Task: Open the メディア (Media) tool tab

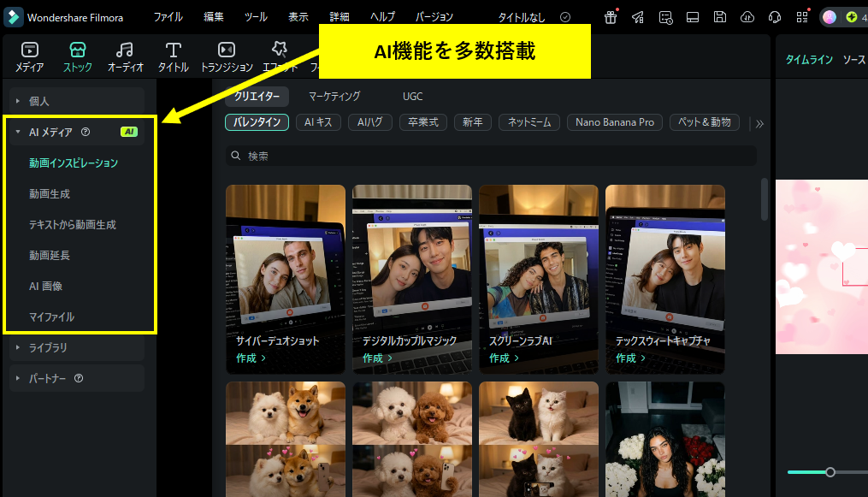Action: [x=30, y=56]
